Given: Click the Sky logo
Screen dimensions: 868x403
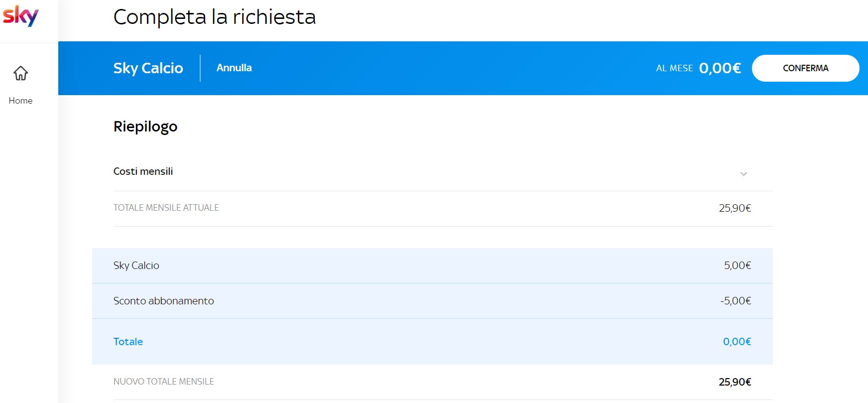Looking at the screenshot, I should [x=20, y=16].
